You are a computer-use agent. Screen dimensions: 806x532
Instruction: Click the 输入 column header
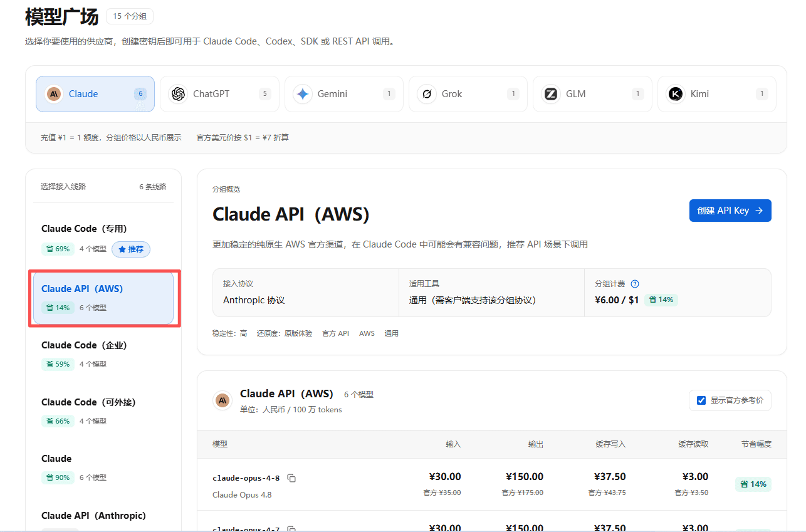(453, 444)
